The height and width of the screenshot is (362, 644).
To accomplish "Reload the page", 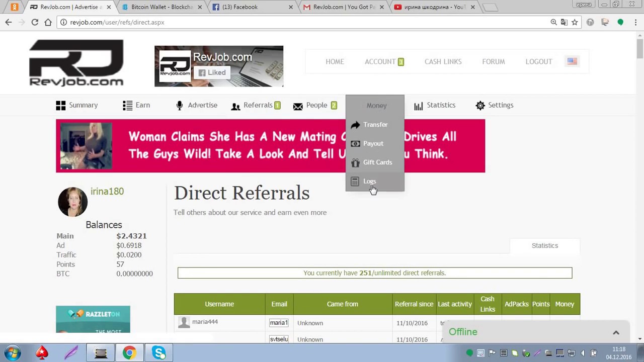I will click(x=35, y=22).
